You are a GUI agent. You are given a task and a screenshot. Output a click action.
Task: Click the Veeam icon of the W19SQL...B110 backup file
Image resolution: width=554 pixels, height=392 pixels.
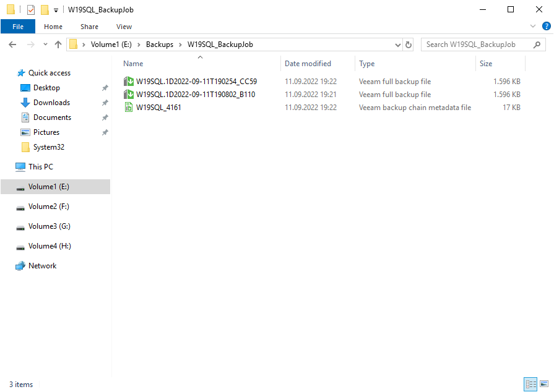click(129, 95)
